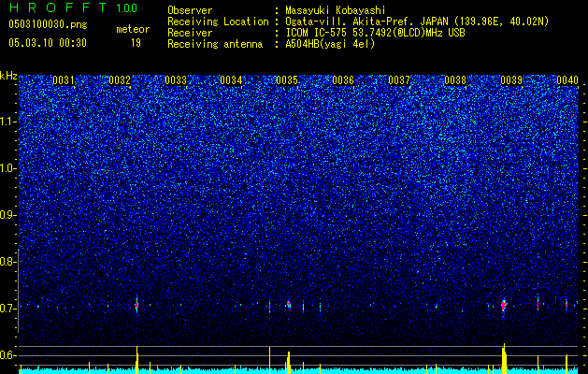
Task: Click the 0.7 kHz axis label
Action: pyautogui.click(x=7, y=309)
